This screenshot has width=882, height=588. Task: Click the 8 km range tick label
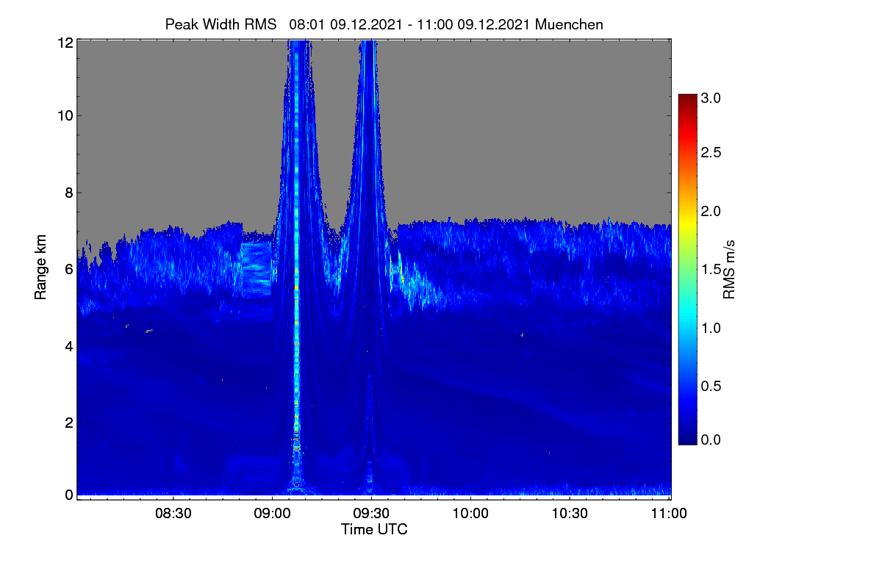[x=68, y=193]
